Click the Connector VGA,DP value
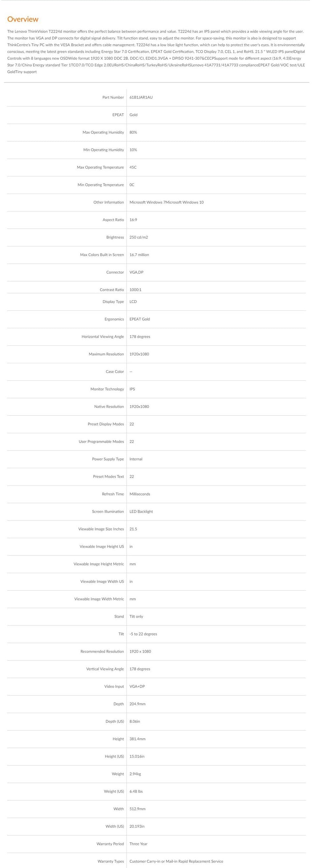The width and height of the screenshot is (312, 868). point(137,272)
